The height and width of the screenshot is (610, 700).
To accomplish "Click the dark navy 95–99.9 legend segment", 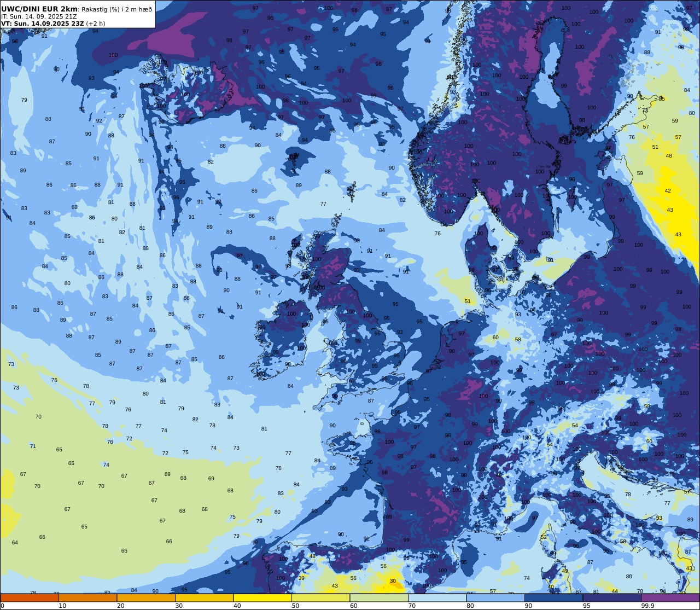I will [612, 597].
